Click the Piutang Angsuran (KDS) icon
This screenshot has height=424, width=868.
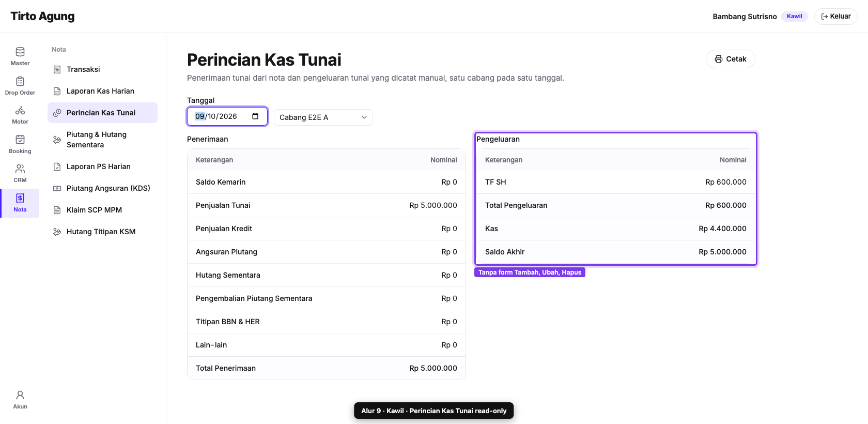click(x=57, y=188)
